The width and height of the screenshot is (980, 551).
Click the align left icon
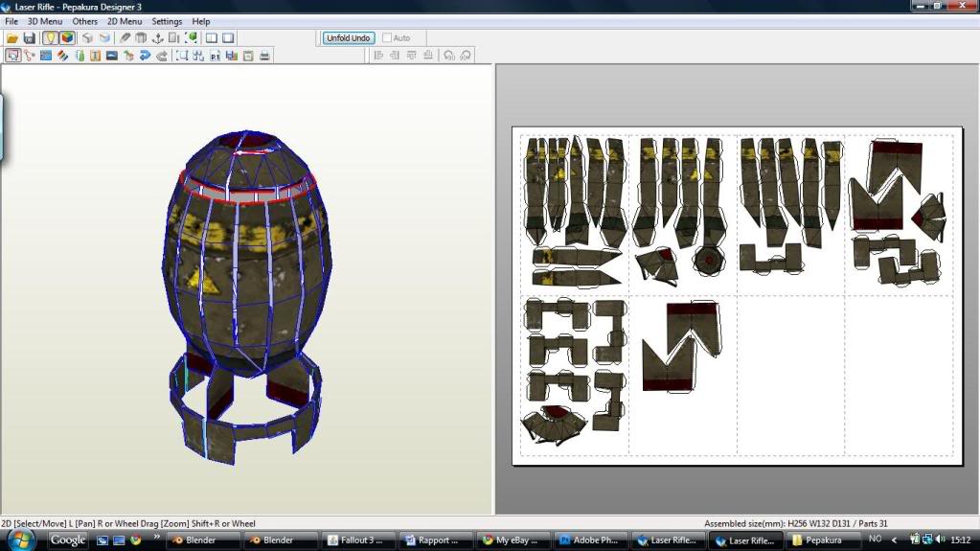[x=378, y=56]
